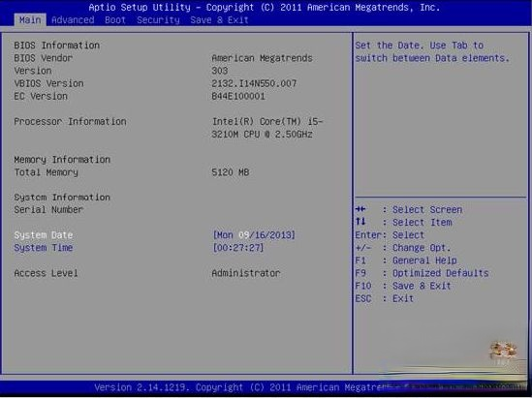Screen dimensions: 532x398
Task: Click the Memory Information heading
Action: (x=62, y=160)
